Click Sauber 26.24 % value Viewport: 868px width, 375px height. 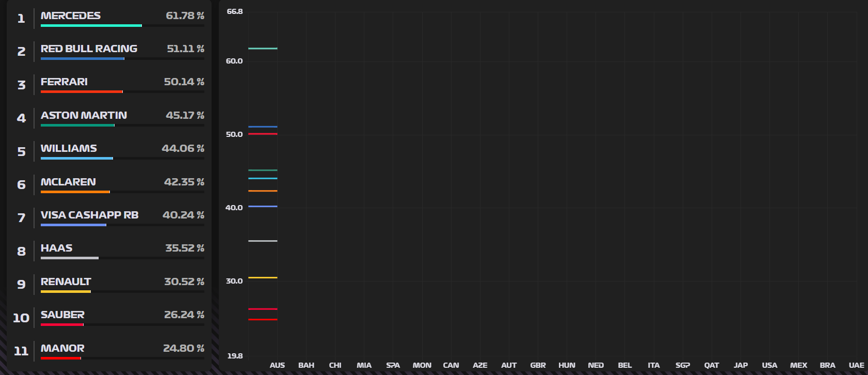point(184,315)
